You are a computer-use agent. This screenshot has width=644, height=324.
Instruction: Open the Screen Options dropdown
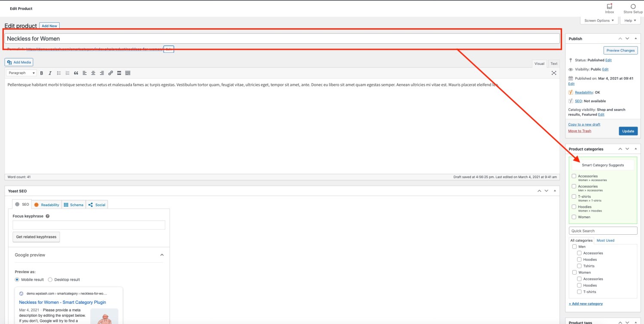[x=598, y=20]
